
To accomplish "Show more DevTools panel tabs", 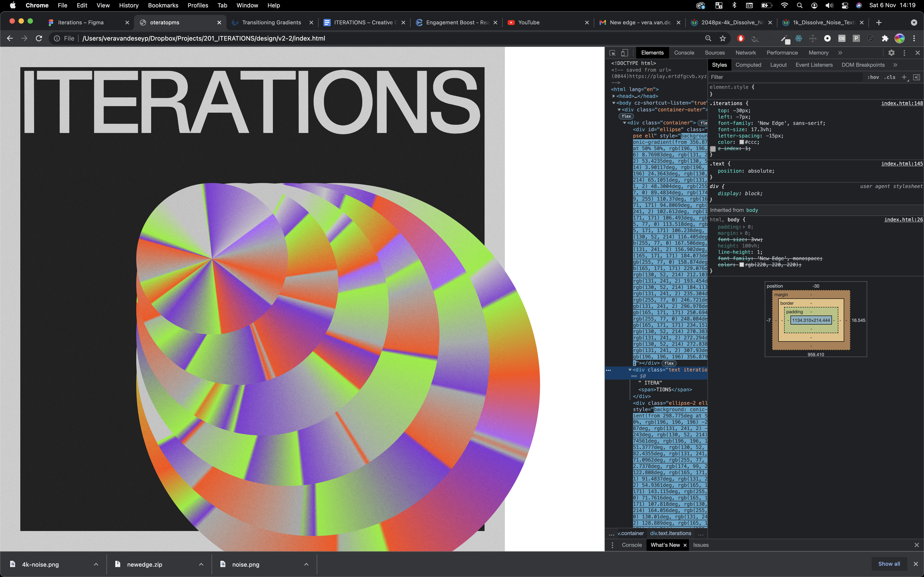I will (x=840, y=53).
